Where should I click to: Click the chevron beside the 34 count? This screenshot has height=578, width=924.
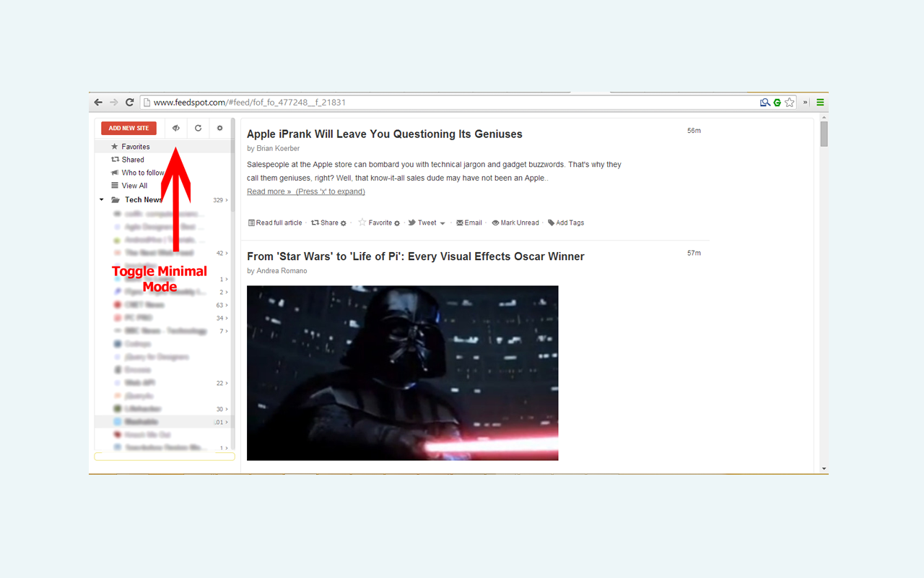pyautogui.click(x=227, y=319)
